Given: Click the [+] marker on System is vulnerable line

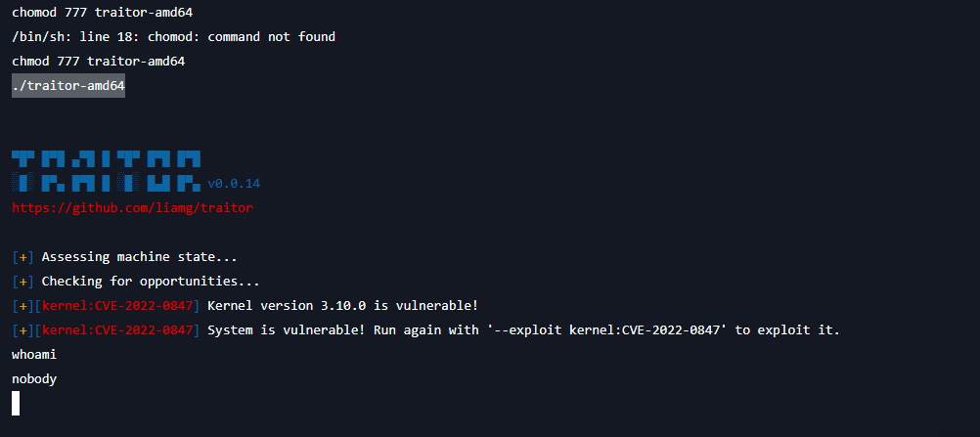Looking at the screenshot, I should pyautogui.click(x=23, y=330).
